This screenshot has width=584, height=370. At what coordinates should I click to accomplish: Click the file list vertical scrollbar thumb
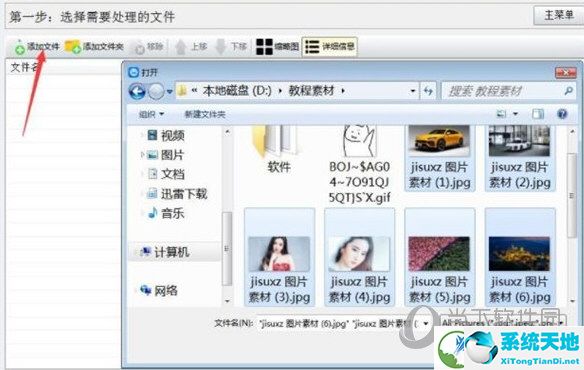572,195
